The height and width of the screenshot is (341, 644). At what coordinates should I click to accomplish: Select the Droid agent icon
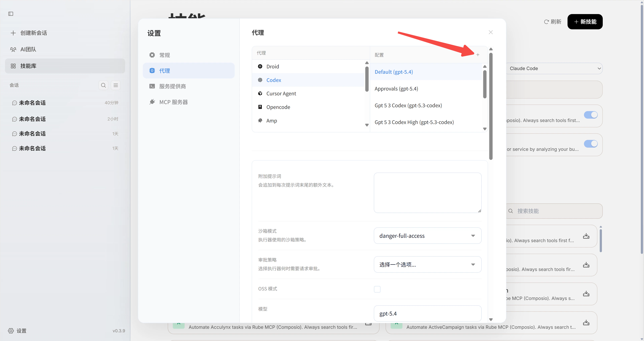point(260,66)
